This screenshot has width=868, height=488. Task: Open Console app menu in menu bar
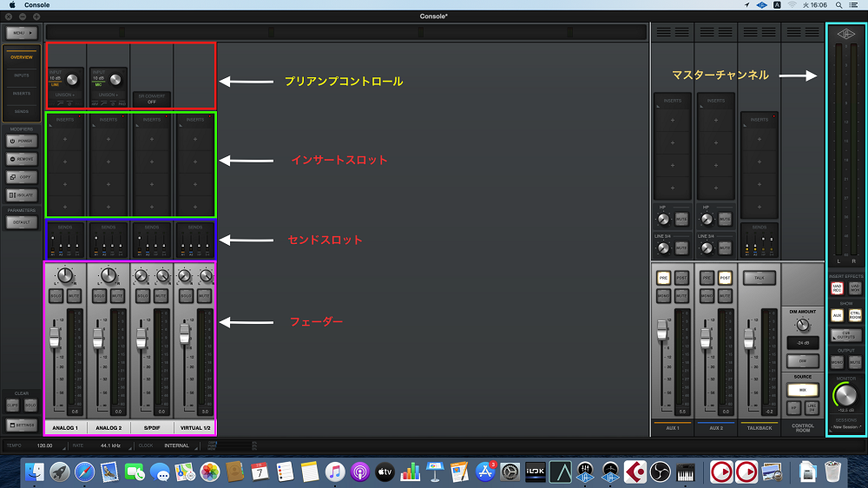pos(36,5)
